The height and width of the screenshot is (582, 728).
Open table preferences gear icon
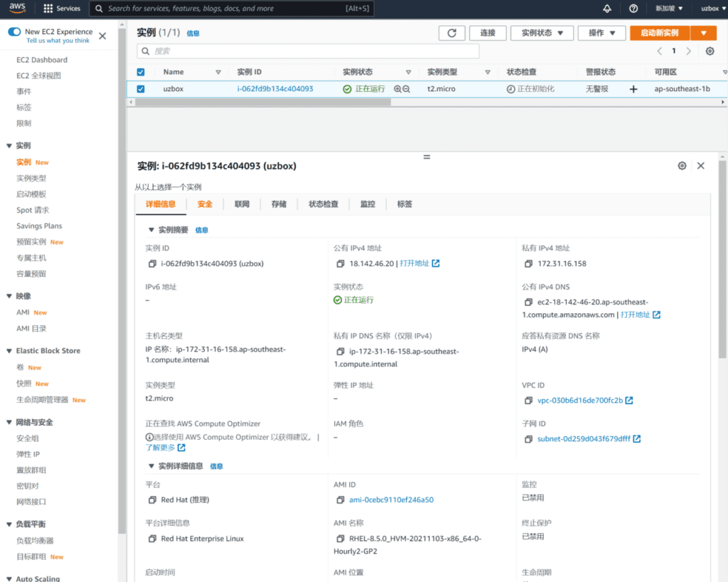coord(710,51)
